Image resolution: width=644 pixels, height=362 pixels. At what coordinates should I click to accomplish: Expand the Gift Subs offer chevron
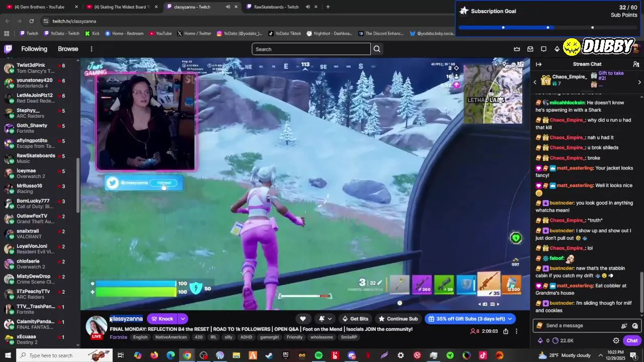[510, 319]
